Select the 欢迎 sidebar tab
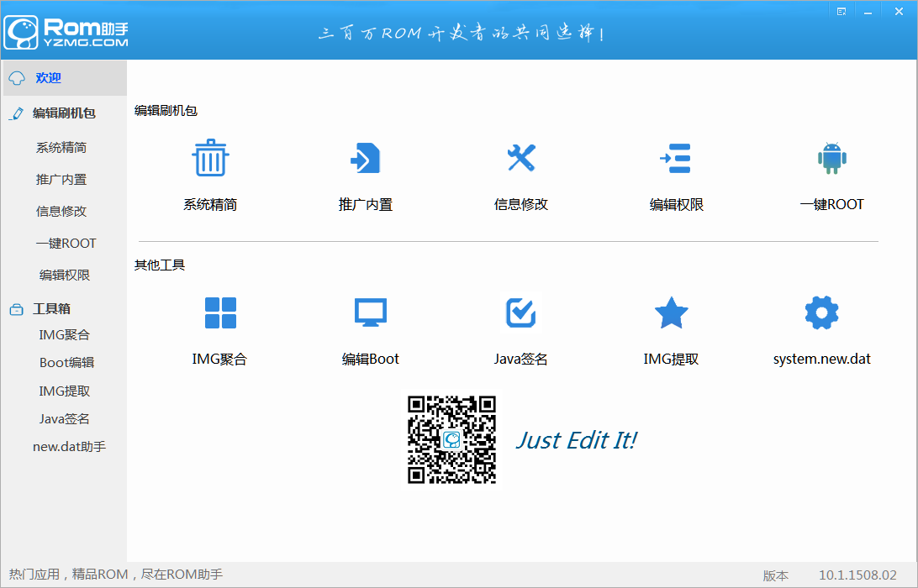This screenshot has height=588, width=918. point(65,78)
